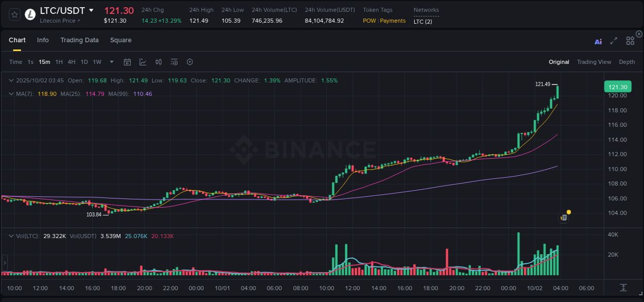This screenshot has width=644, height=302.
Task: Open the date range calendar picker
Action: [x=127, y=62]
